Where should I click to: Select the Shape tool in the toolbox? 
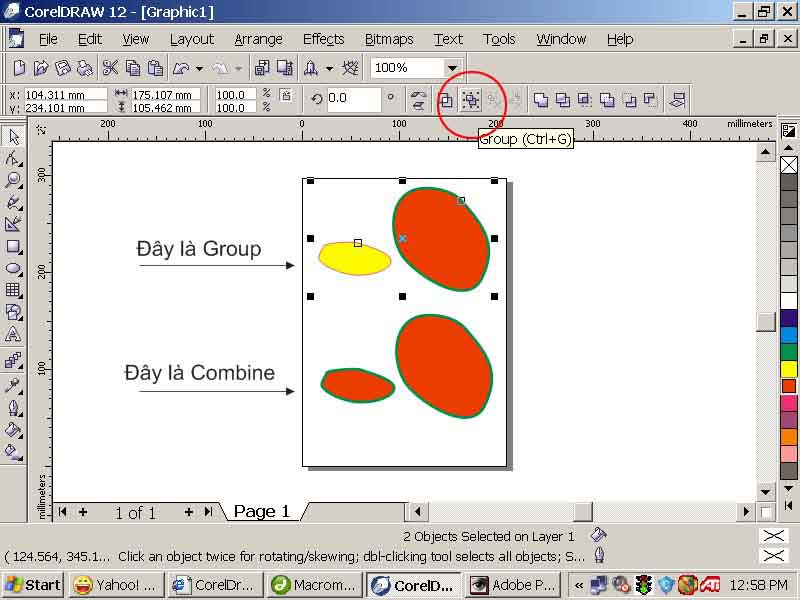13,159
